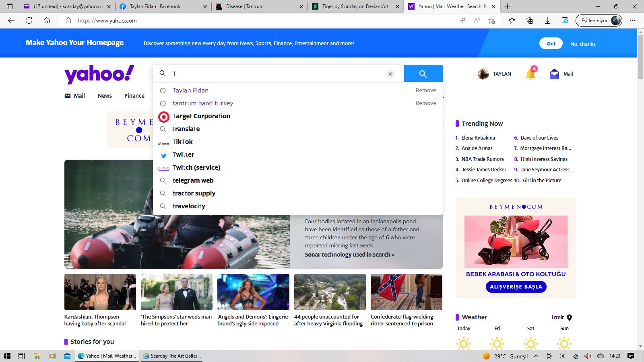Remove tantrum band turkey from history
Screen dimensions: 644x362
(x=426, y=103)
